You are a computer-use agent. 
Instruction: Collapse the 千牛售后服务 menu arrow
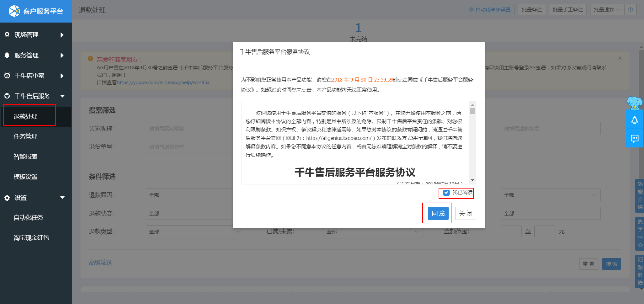tap(62, 96)
